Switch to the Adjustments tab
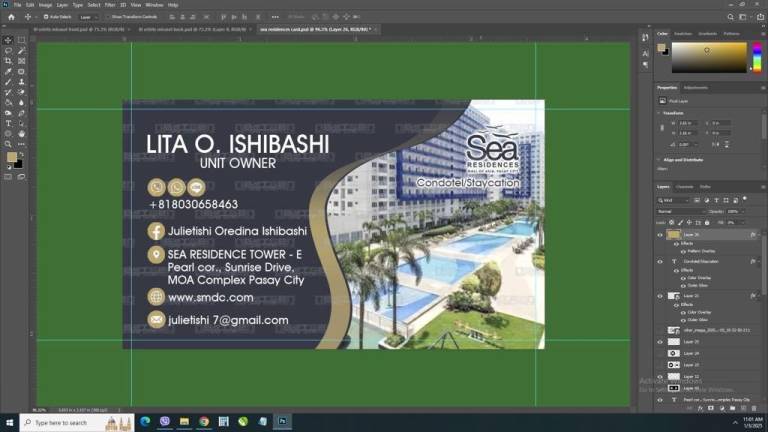This screenshot has width=768, height=432. 696,88
